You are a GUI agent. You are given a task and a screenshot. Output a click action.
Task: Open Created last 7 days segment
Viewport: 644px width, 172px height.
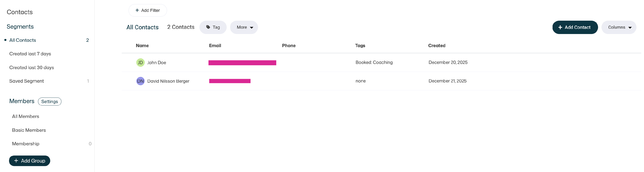pyautogui.click(x=30, y=54)
